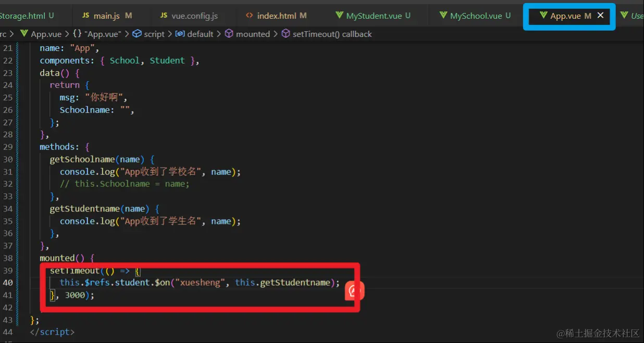Click the getStudentname(name) method definition
This screenshot has height=343, width=644.
(105, 209)
